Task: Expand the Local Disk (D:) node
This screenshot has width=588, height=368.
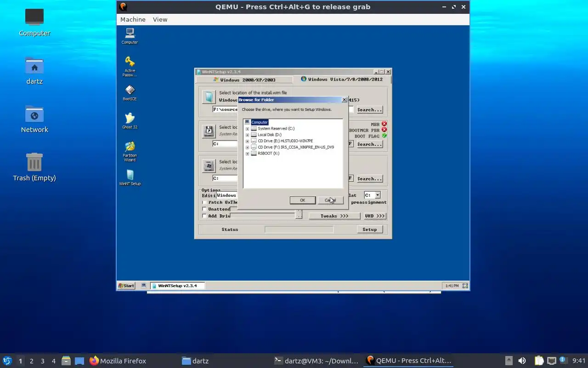Action: pyautogui.click(x=247, y=135)
